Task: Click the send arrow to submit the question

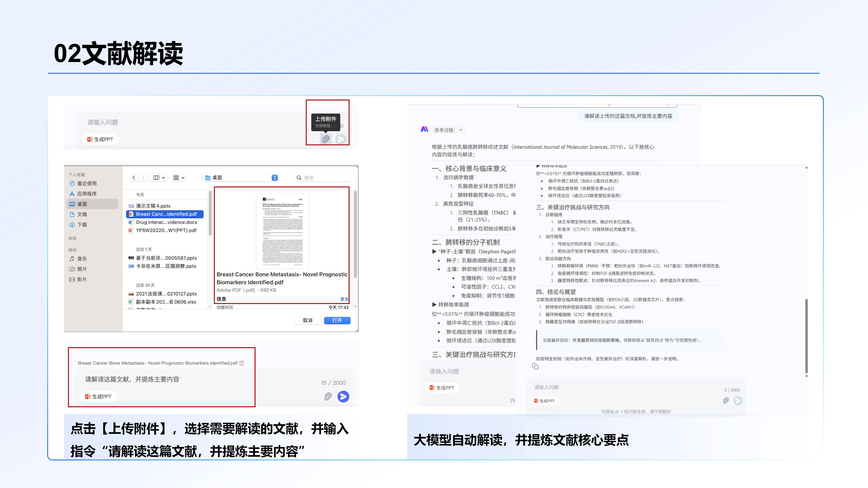Action: coord(343,396)
